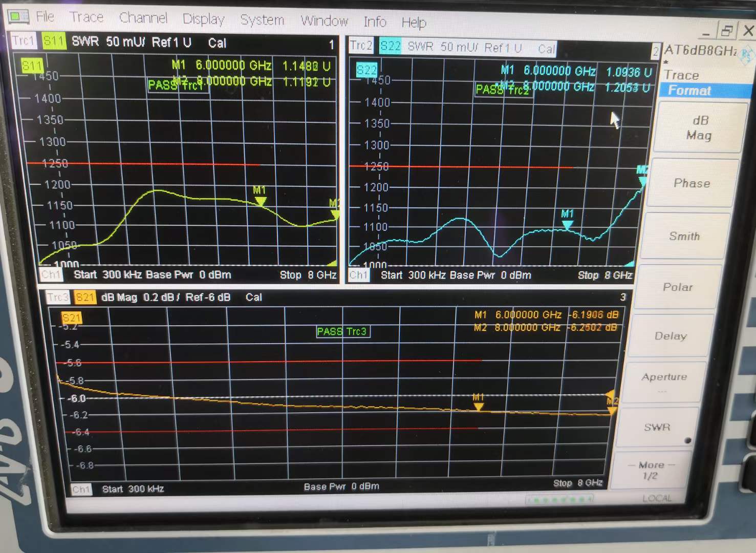Select the M2 marker triangle on S22 curve
The image size is (756, 553).
642,180
